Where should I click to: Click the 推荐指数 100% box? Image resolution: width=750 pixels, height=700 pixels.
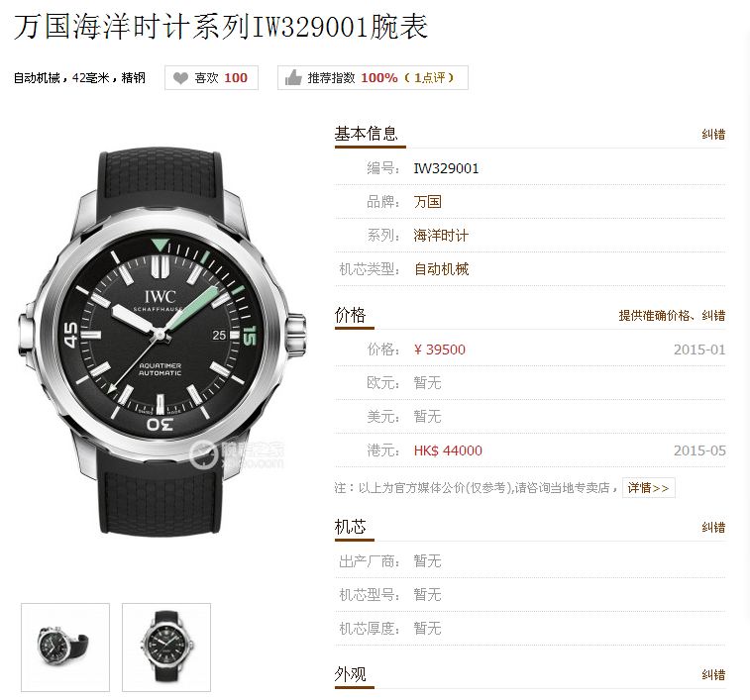[373, 77]
